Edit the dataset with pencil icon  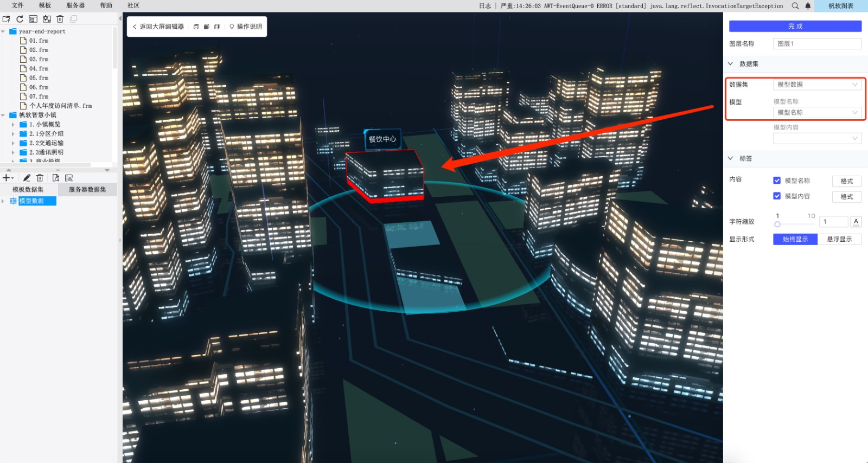[x=27, y=178]
